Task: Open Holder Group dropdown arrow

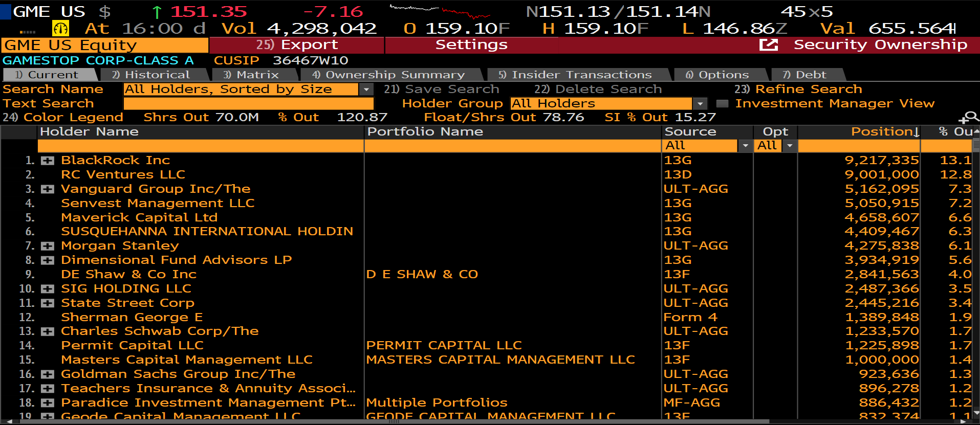Action: click(x=700, y=104)
